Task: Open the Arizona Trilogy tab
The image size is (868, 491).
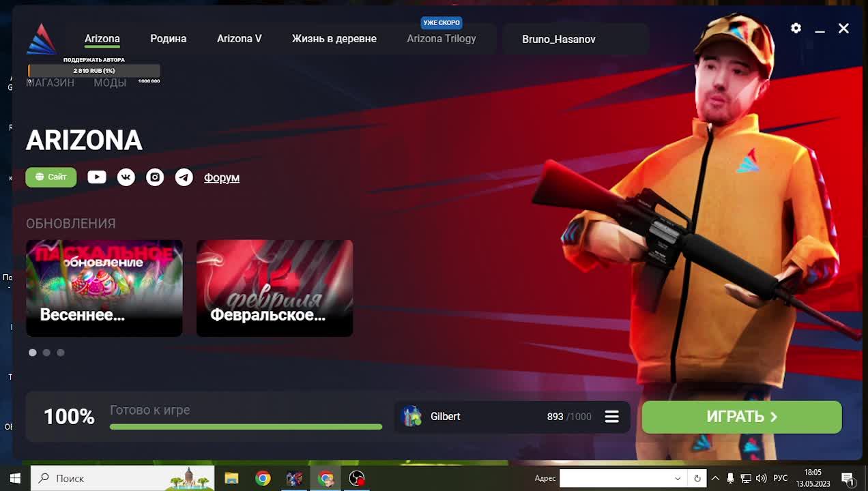Action: tap(442, 39)
